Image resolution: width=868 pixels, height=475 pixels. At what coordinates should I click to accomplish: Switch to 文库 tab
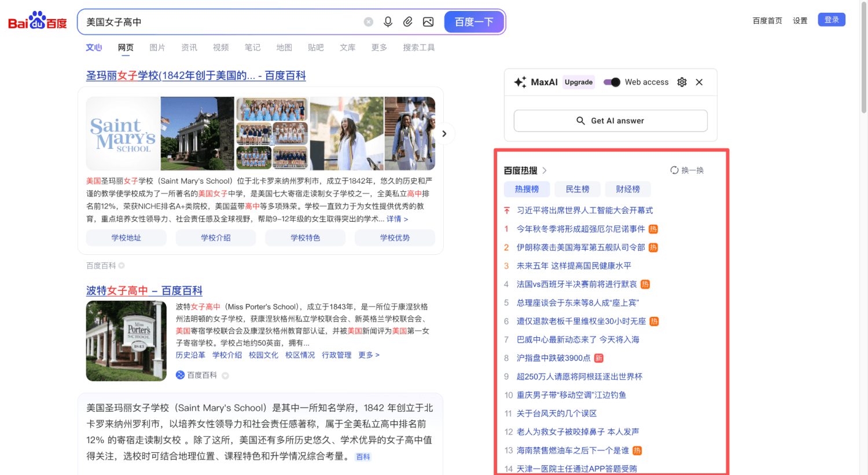(x=348, y=47)
